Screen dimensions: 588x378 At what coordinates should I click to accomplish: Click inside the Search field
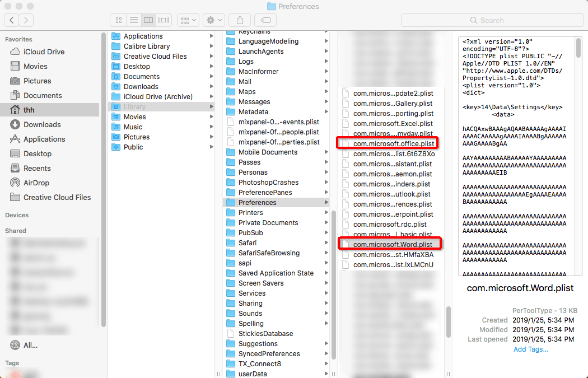(x=492, y=20)
